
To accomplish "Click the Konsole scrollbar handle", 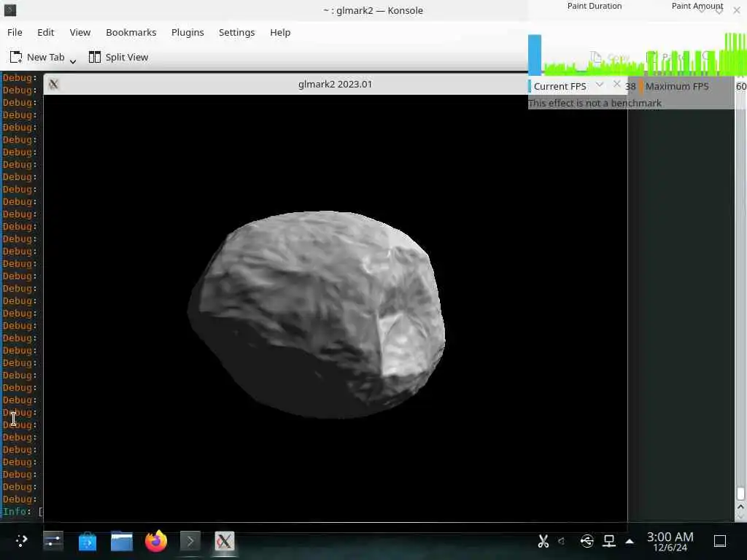I will [x=740, y=493].
